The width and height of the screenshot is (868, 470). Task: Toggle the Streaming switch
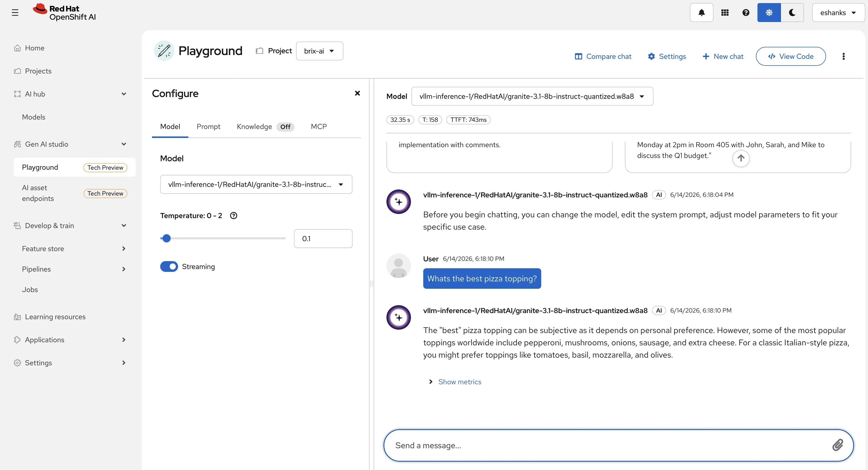[169, 266]
